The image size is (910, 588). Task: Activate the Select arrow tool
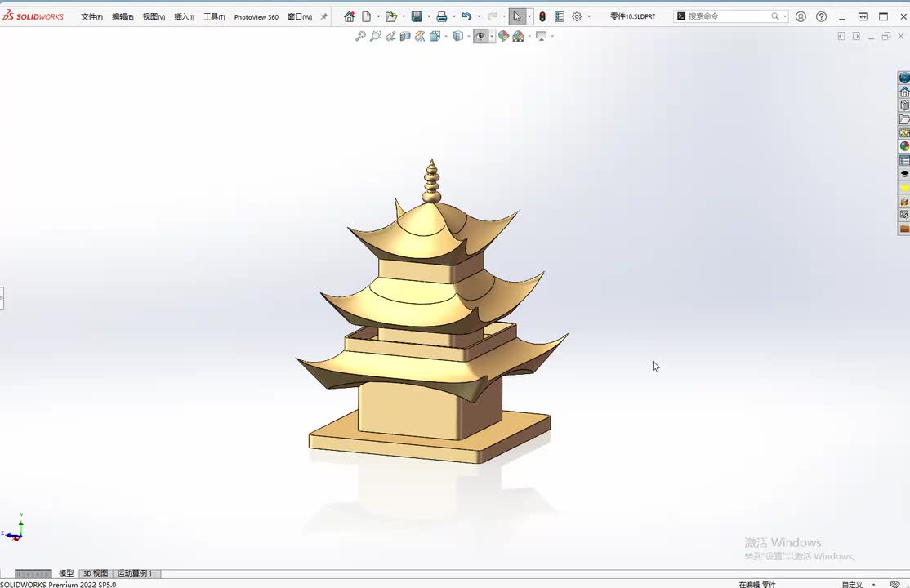pyautogui.click(x=516, y=17)
